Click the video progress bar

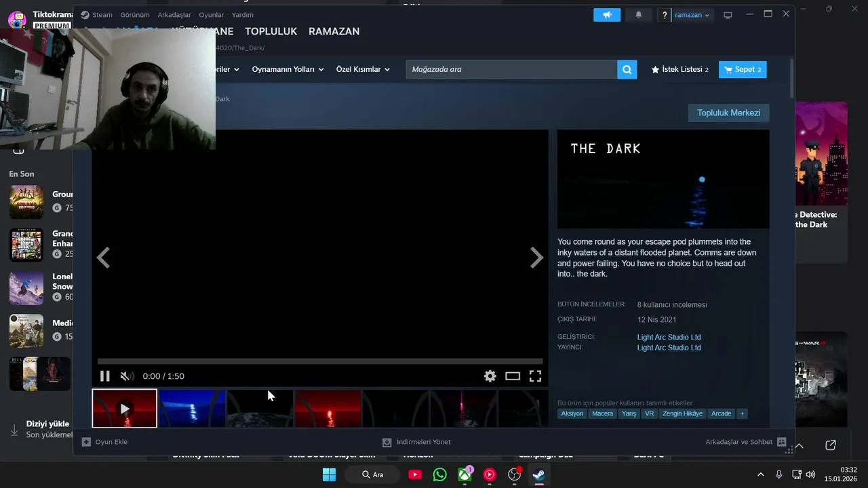click(320, 362)
